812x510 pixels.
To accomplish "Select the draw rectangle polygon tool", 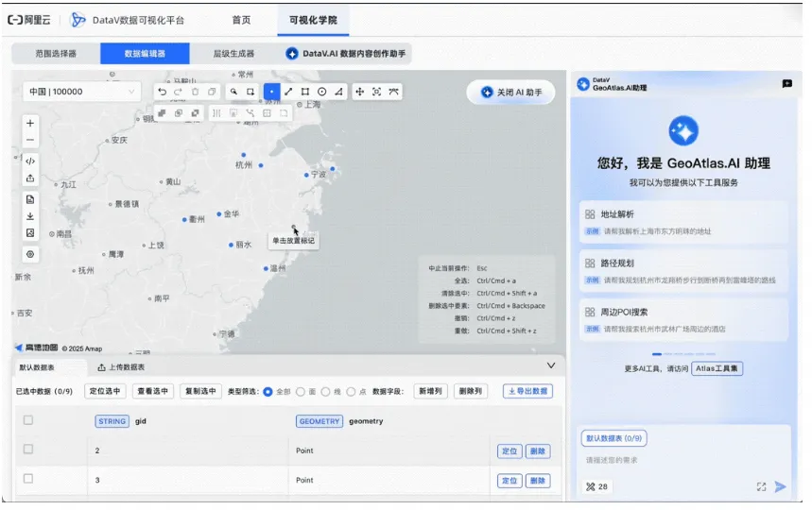I will pyautogui.click(x=305, y=92).
